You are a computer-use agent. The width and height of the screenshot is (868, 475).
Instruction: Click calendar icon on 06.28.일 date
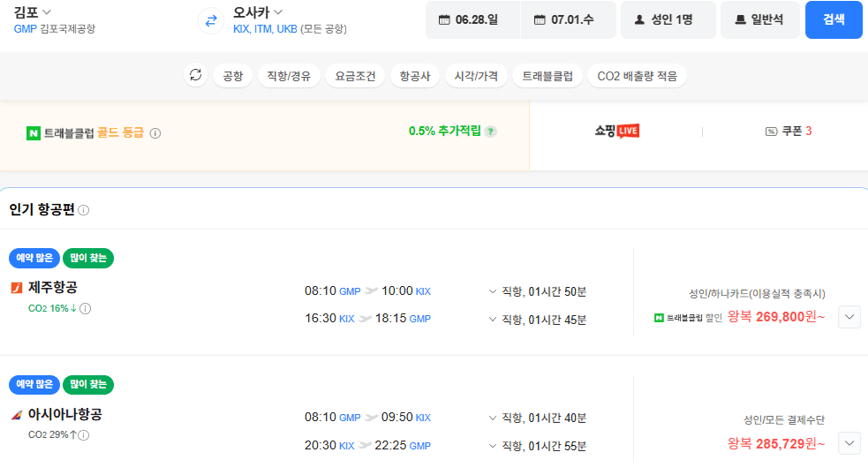[444, 20]
